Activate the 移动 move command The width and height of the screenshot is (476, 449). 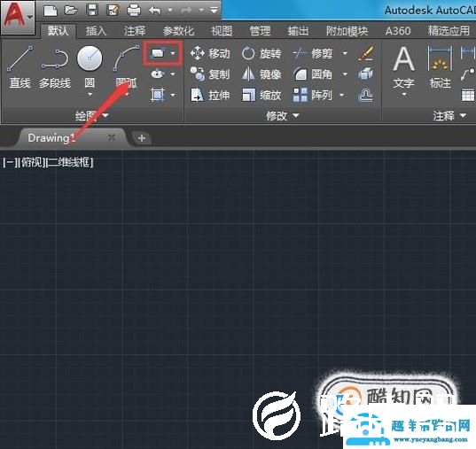tap(210, 54)
